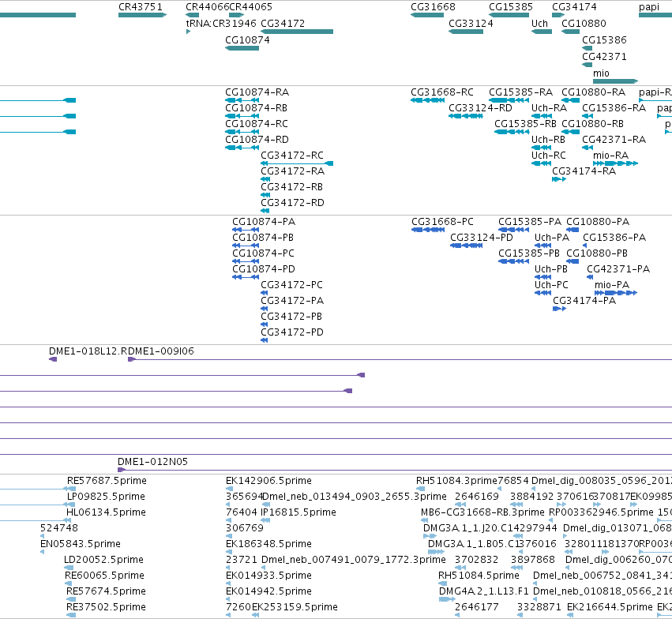Viewport: 672px width, 619px height.
Task: Select the CR43751 gene feature
Action: (x=142, y=15)
